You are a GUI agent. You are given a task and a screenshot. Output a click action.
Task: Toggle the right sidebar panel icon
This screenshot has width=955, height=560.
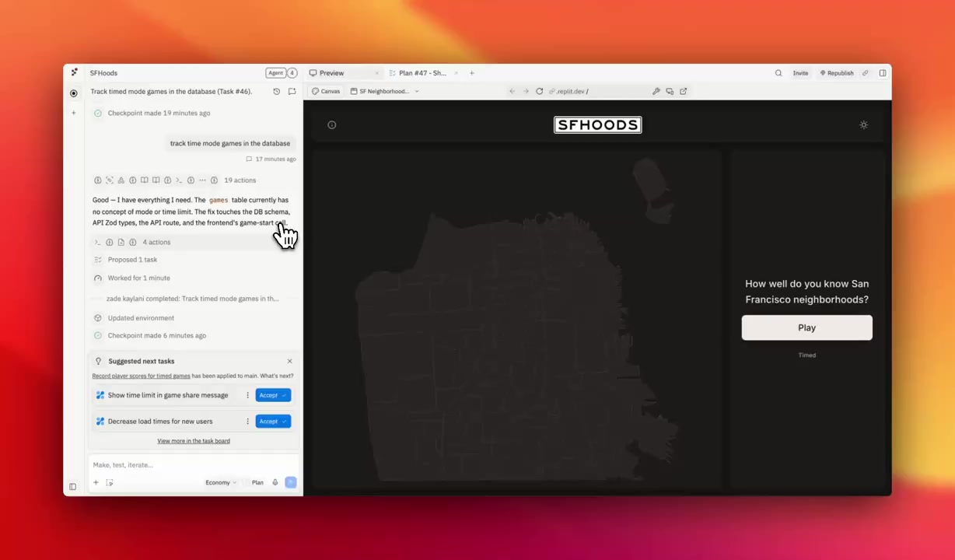point(883,73)
